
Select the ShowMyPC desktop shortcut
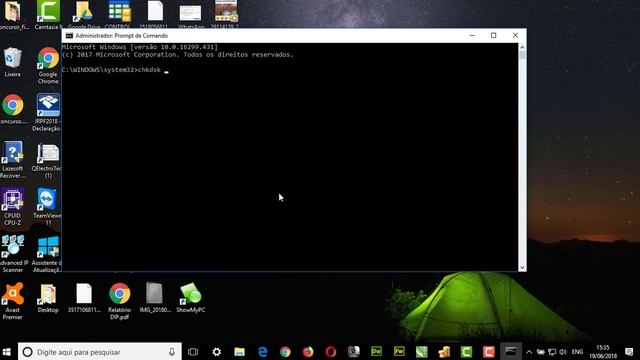tap(191, 298)
